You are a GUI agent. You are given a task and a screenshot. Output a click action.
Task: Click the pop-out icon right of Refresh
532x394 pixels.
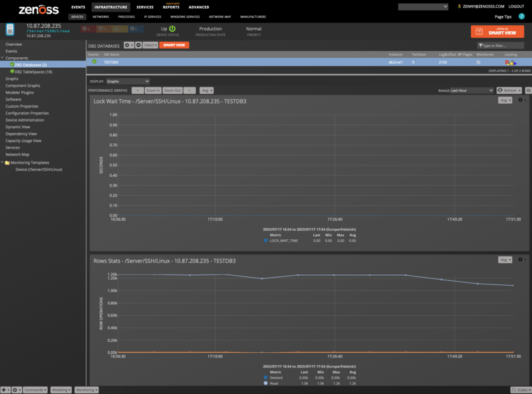[x=528, y=90]
